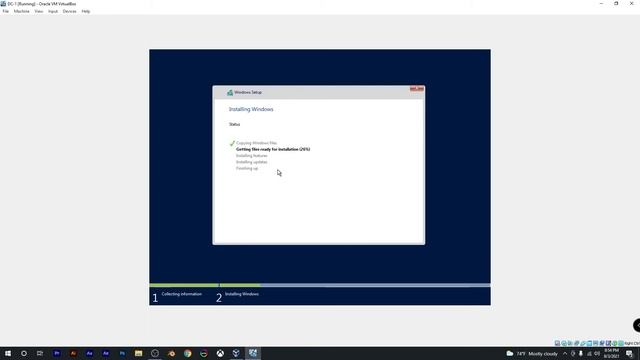Open the weather widget showing Mostly cloudy
This screenshot has height=360, width=640.
532,353
